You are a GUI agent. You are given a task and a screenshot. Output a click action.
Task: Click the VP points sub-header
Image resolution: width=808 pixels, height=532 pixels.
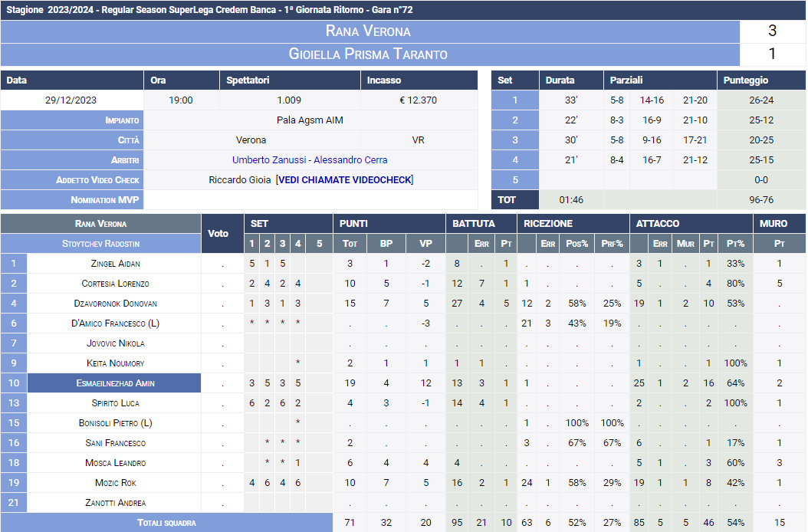point(425,244)
